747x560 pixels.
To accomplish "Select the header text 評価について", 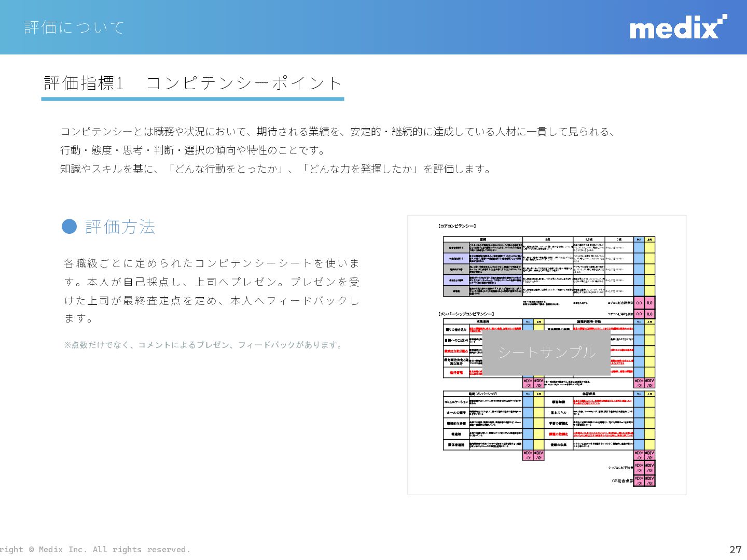I will (74, 27).
